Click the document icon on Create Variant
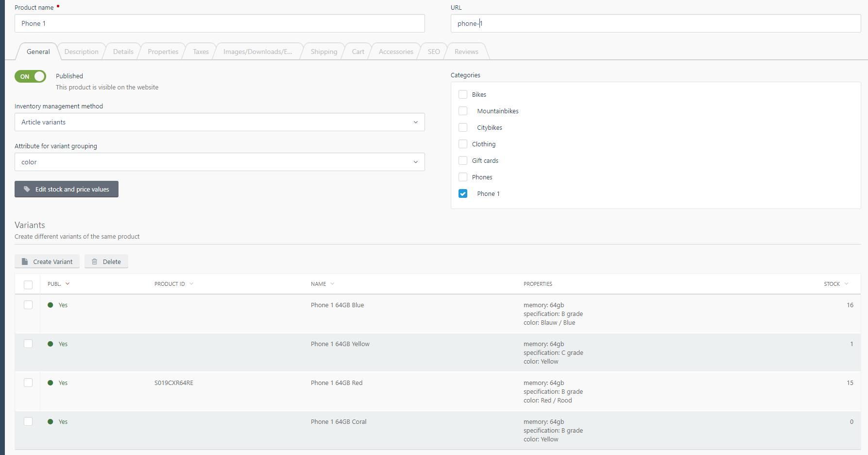868x455 pixels. pos(25,261)
